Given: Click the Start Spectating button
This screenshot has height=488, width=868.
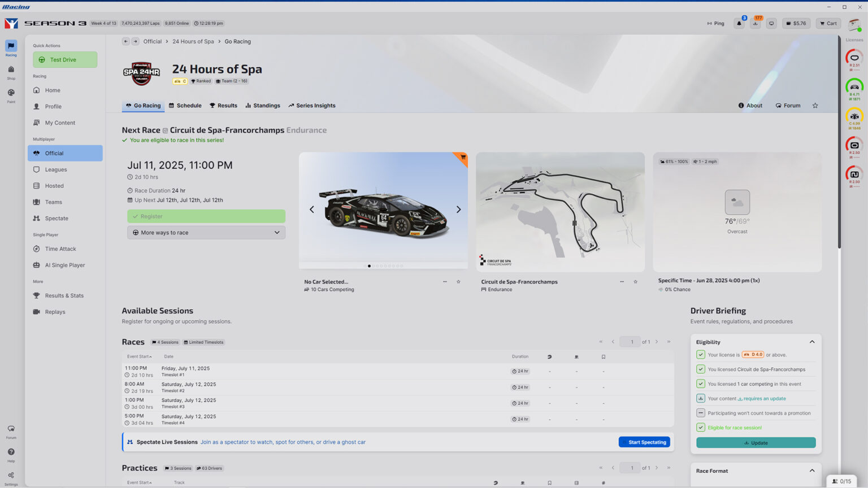Looking at the screenshot, I should [x=644, y=442].
